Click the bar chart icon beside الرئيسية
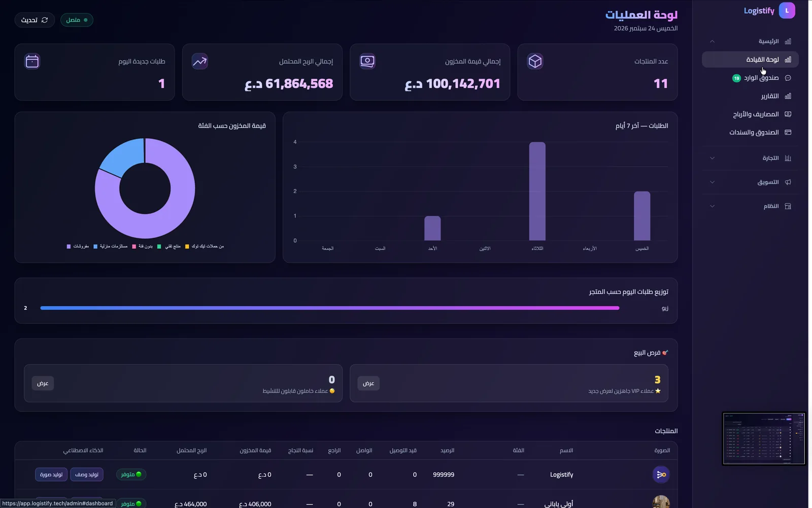Image resolution: width=812 pixels, height=508 pixels. click(x=788, y=41)
